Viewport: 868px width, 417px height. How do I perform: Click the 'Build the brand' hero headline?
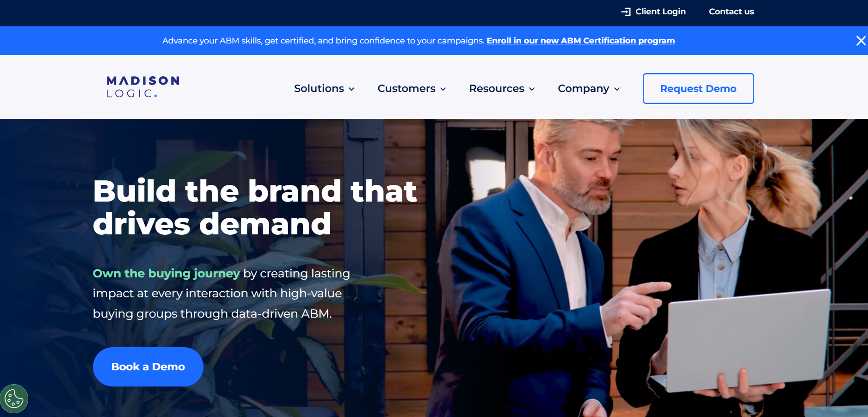254,207
